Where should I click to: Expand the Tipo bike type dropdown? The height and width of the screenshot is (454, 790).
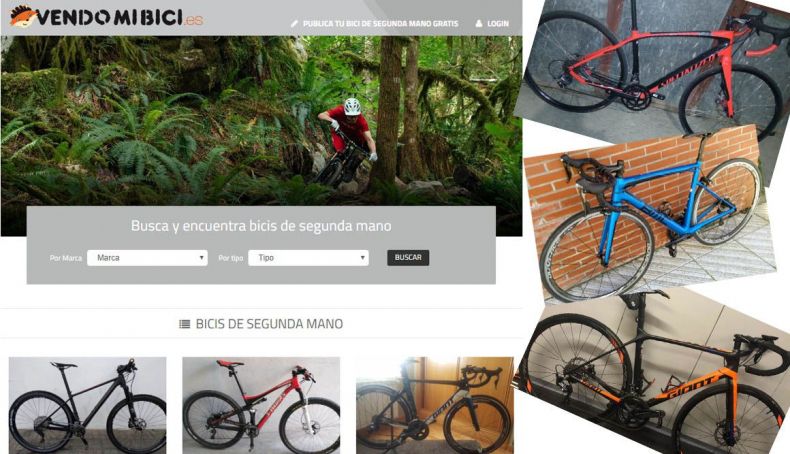[308, 258]
